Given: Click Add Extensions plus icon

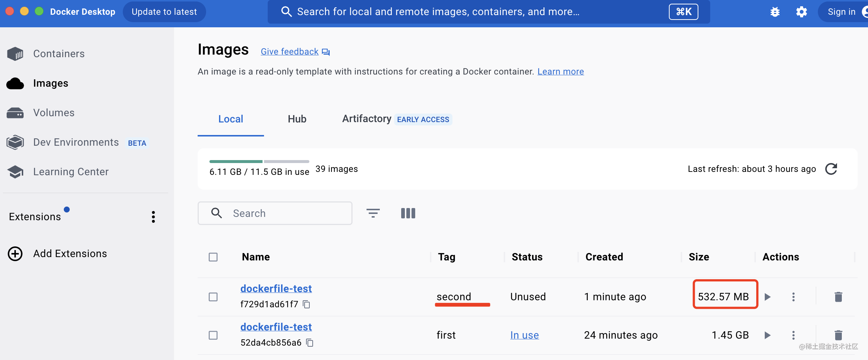Looking at the screenshot, I should click(15, 254).
